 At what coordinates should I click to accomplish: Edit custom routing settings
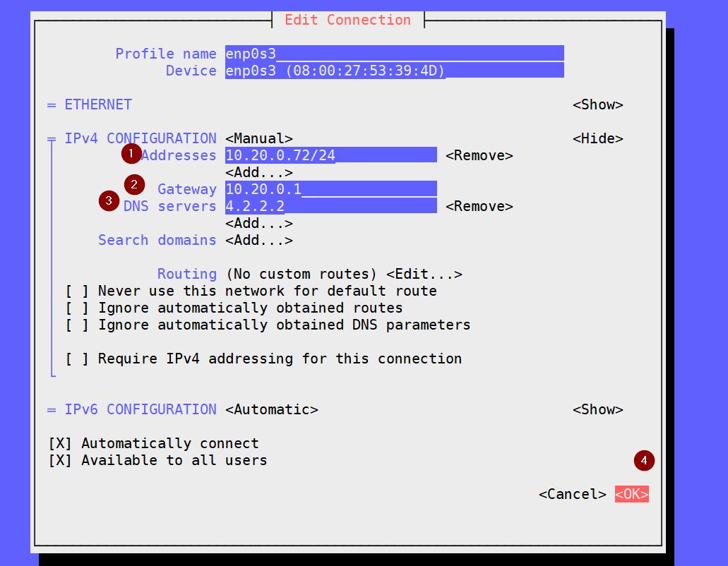coord(424,274)
